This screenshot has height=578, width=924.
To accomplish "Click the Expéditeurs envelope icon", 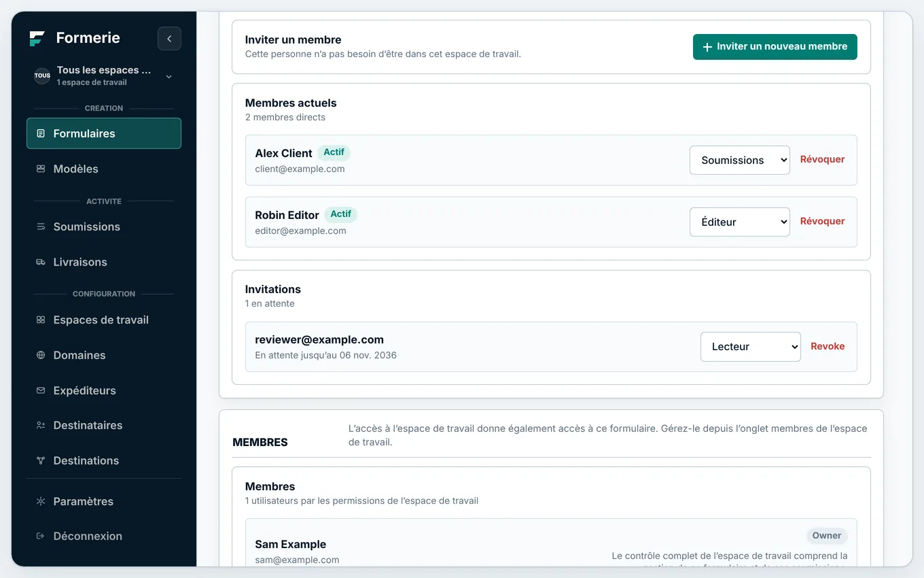I will [x=41, y=390].
